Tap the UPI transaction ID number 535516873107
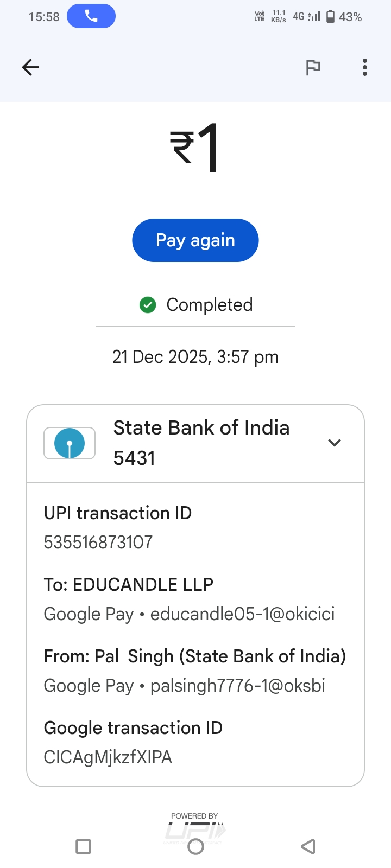The width and height of the screenshot is (391, 868). (98, 542)
